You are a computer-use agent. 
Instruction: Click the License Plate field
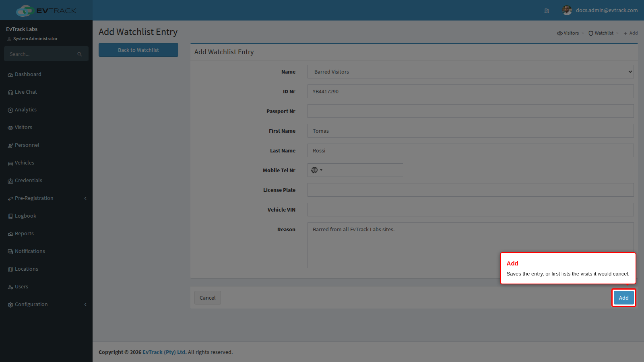pos(471,190)
